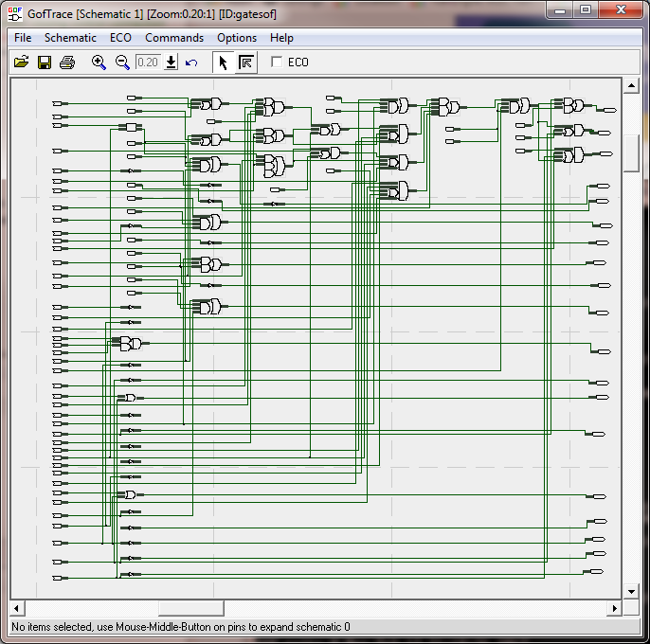Click the Open file folder icon

(x=22, y=63)
